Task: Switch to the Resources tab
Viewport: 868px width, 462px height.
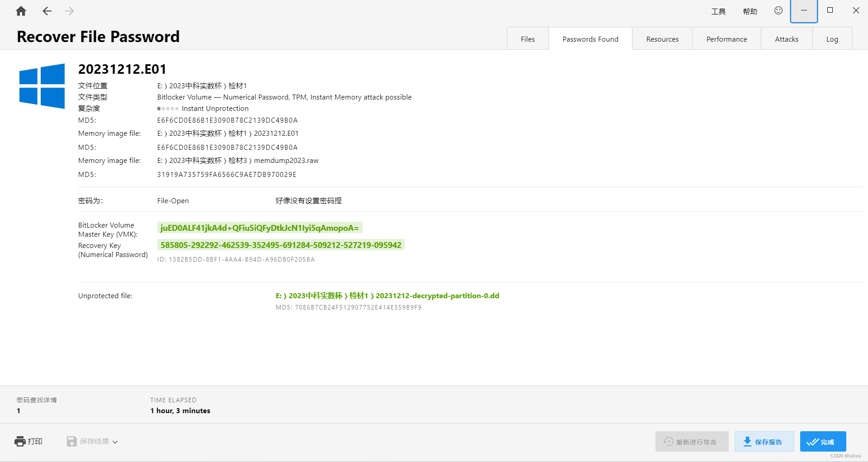Action: pyautogui.click(x=662, y=39)
